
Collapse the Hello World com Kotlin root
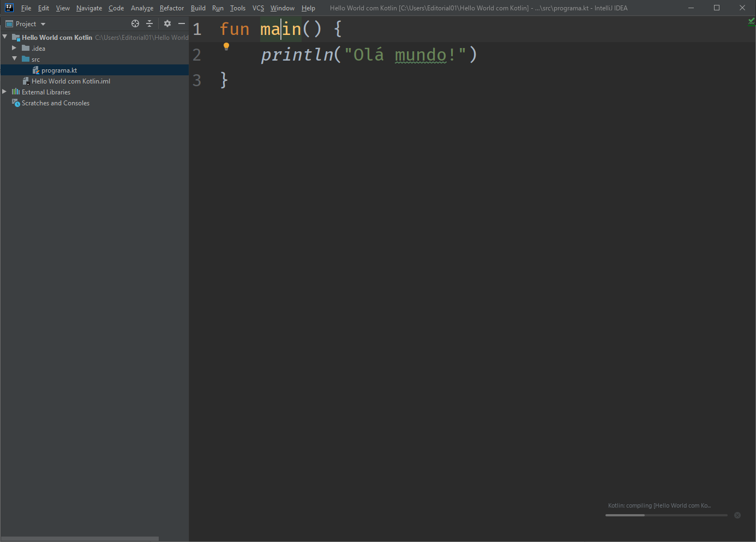[x=5, y=37]
